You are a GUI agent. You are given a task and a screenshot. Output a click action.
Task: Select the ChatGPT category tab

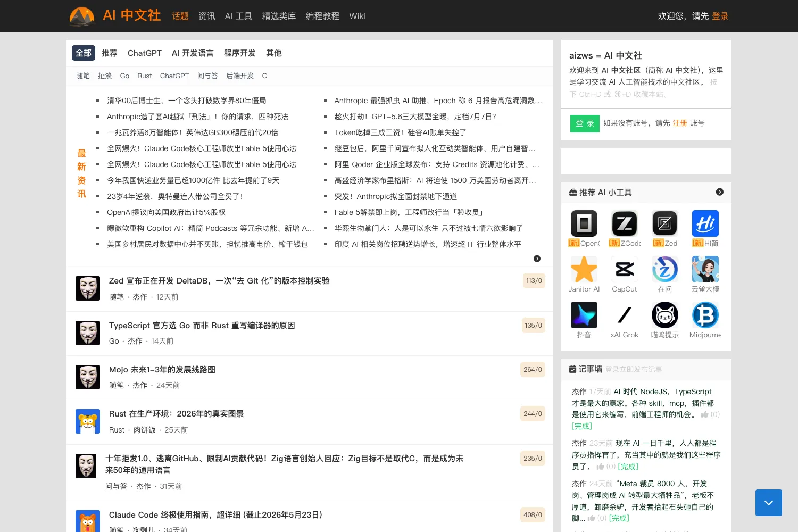tap(145, 53)
